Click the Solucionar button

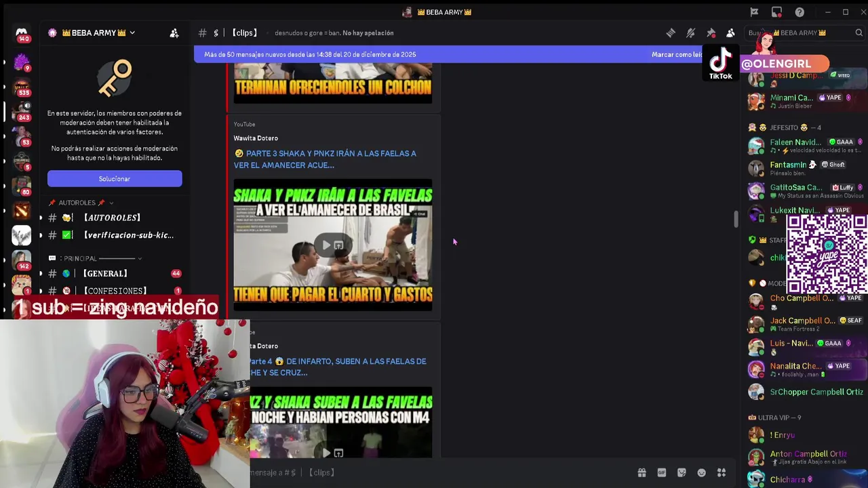[115, 179]
